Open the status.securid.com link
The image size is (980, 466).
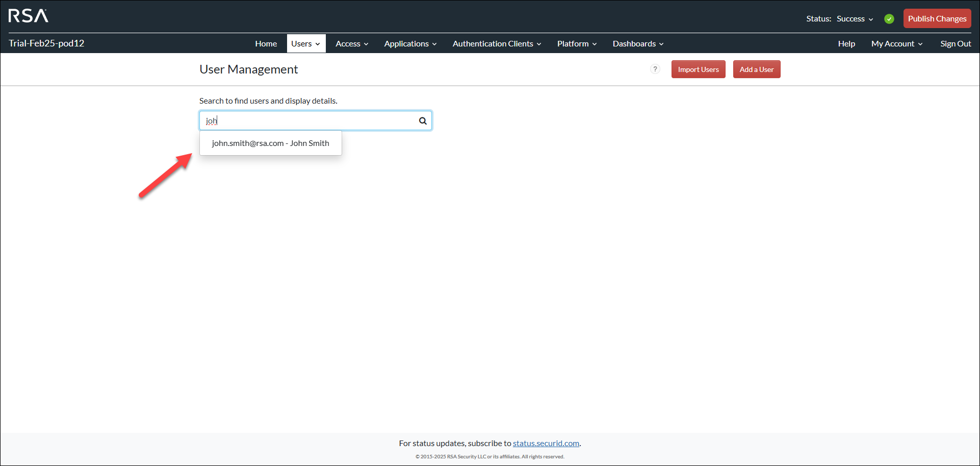546,444
